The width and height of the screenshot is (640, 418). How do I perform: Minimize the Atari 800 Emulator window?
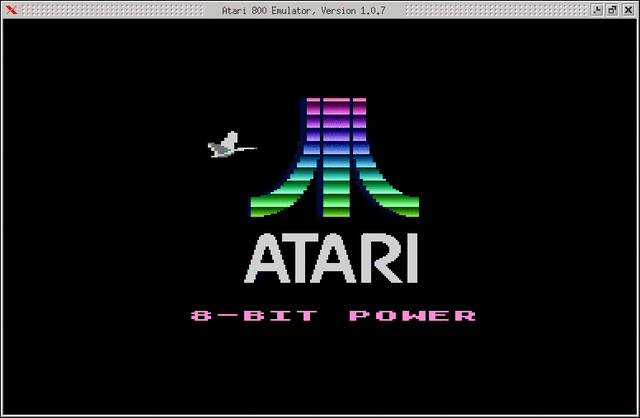click(x=597, y=10)
